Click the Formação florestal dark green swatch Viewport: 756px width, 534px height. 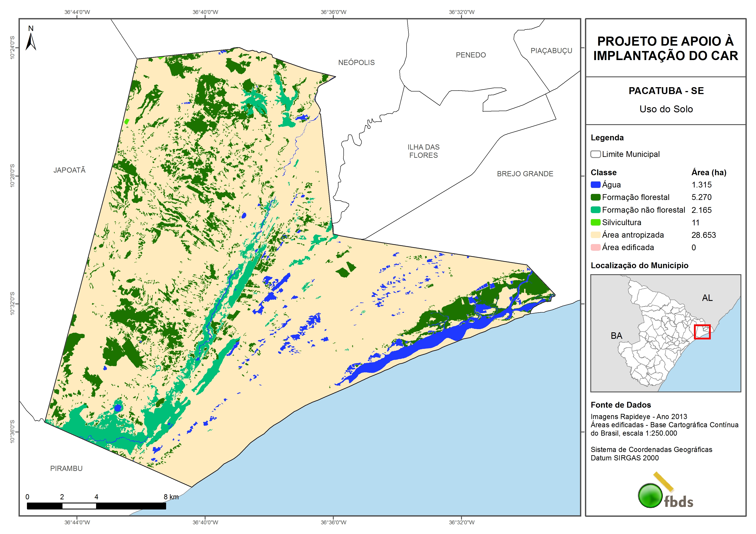[595, 197]
